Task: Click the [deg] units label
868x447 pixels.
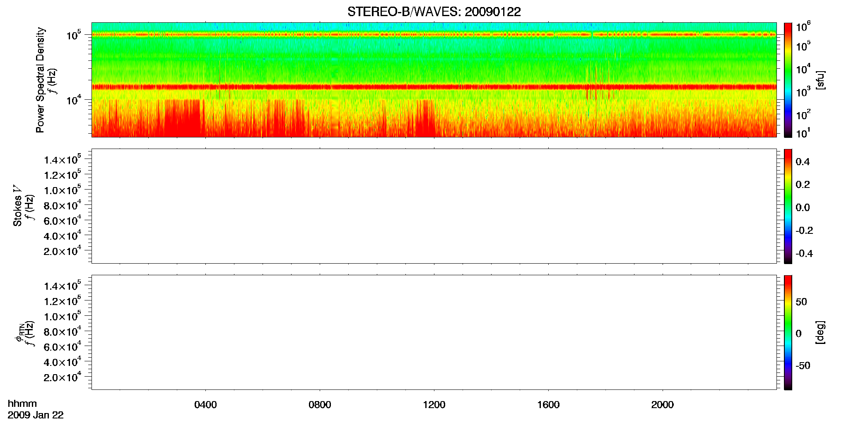Action: [820, 332]
